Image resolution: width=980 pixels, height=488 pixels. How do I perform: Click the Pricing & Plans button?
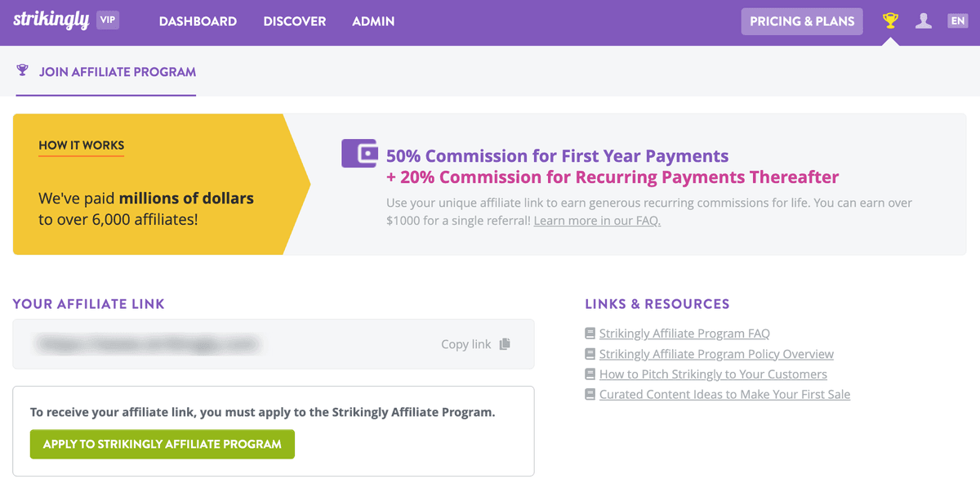tap(802, 21)
